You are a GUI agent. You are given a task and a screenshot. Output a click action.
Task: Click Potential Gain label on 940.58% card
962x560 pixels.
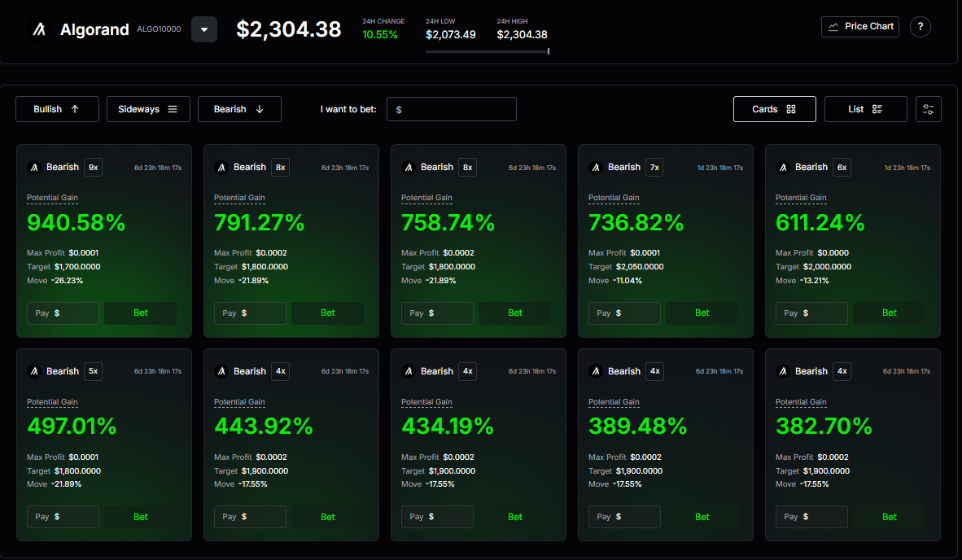pos(52,198)
